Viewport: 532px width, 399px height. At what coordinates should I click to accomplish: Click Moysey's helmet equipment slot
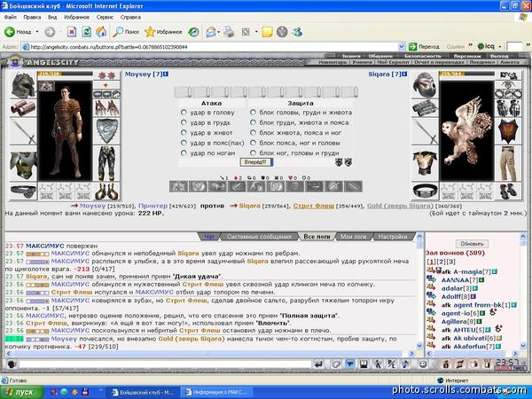pyautogui.click(x=23, y=85)
